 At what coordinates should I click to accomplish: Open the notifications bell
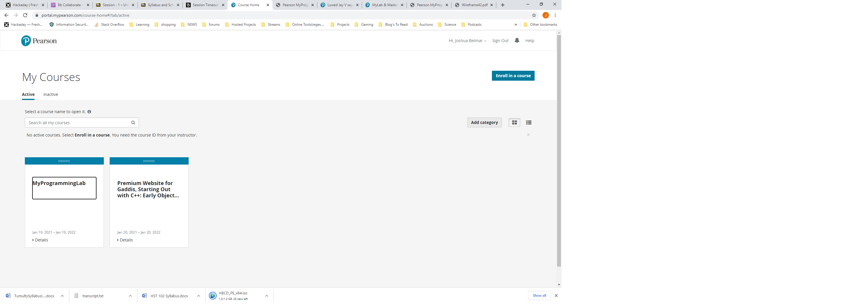pos(517,40)
